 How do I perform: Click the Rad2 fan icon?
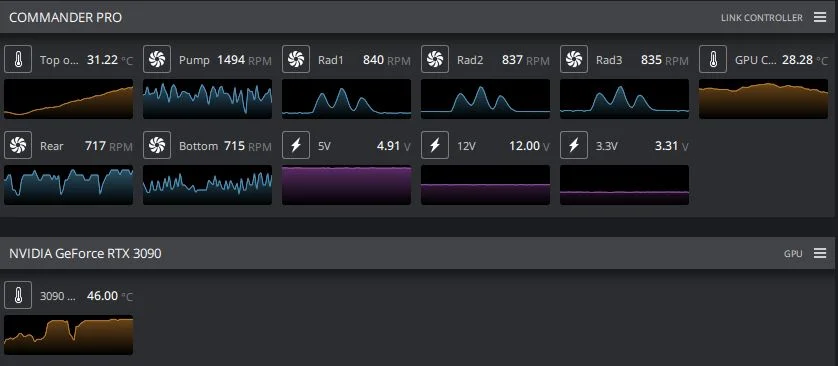click(x=435, y=59)
